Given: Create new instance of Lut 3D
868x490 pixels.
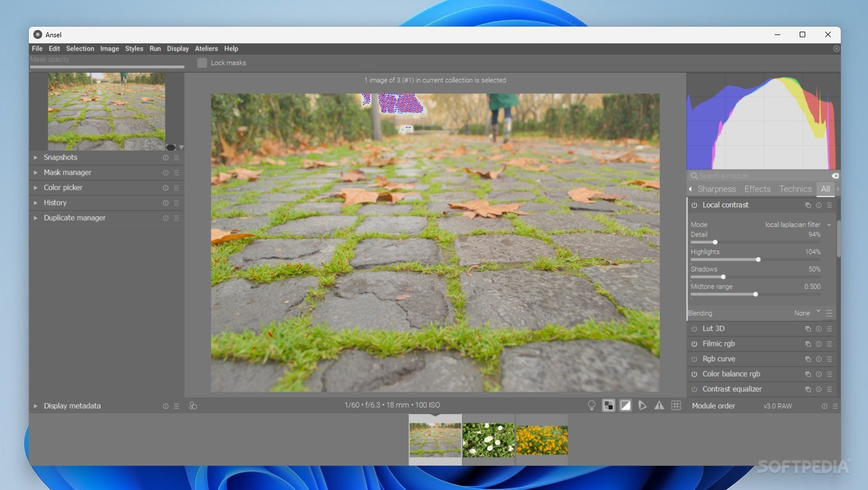Looking at the screenshot, I should pos(808,329).
